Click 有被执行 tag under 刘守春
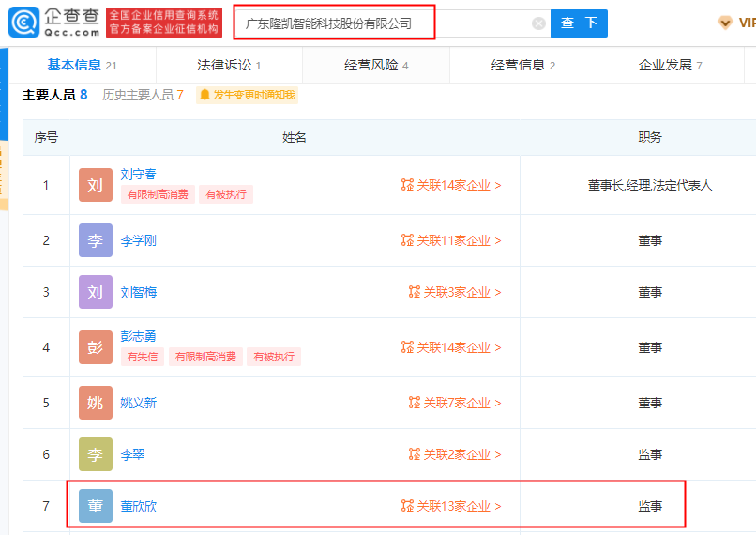The height and width of the screenshot is (535, 756). 226,194
